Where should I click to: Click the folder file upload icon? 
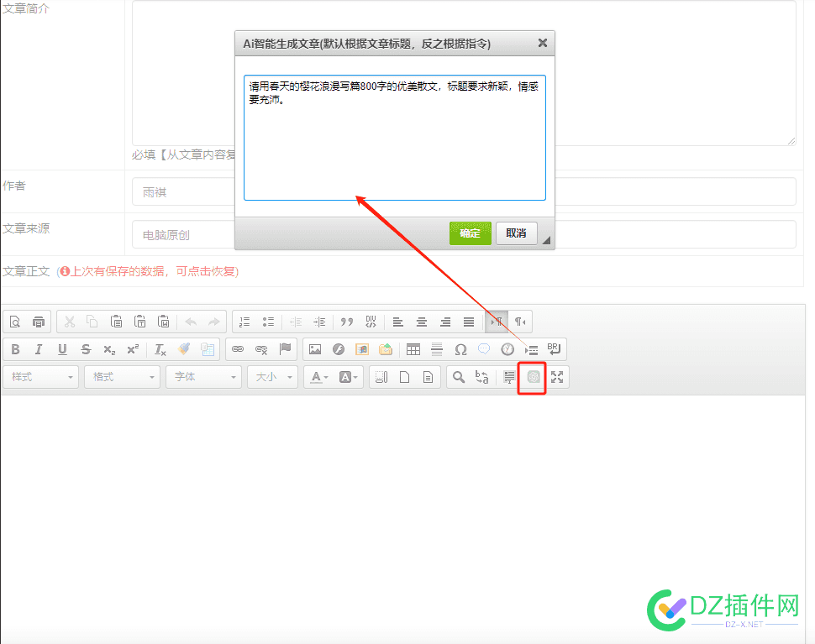click(386, 349)
